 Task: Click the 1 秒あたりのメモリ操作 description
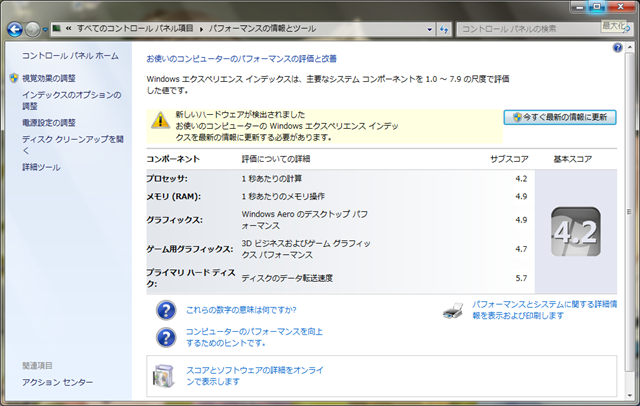283,196
